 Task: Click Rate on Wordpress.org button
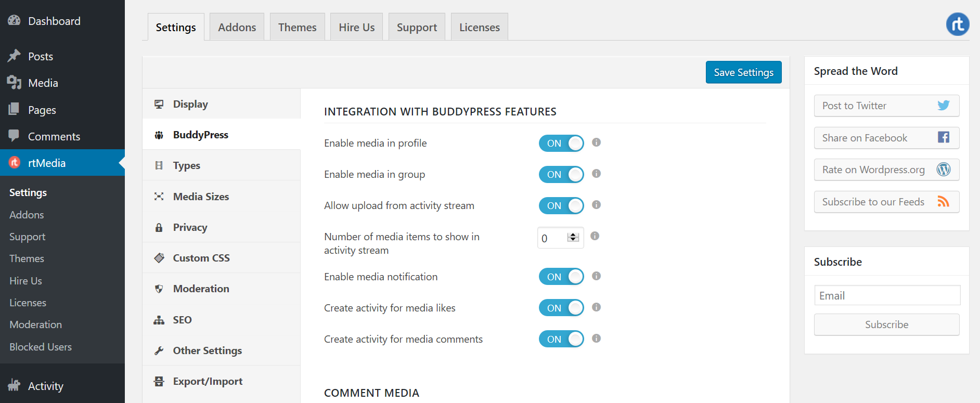pos(886,170)
